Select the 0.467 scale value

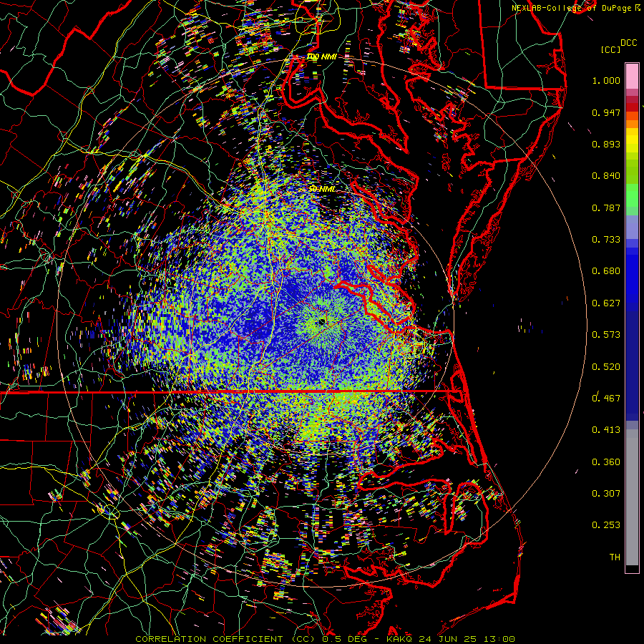606,399
